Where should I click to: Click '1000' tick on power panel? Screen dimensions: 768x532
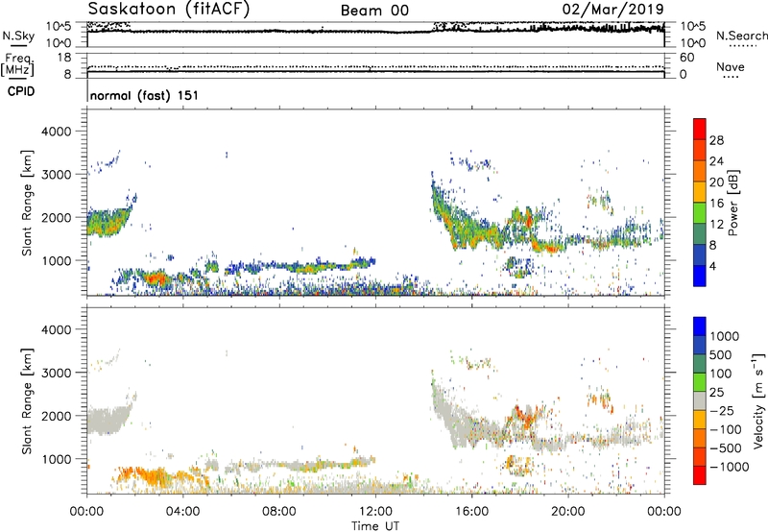tap(57, 260)
